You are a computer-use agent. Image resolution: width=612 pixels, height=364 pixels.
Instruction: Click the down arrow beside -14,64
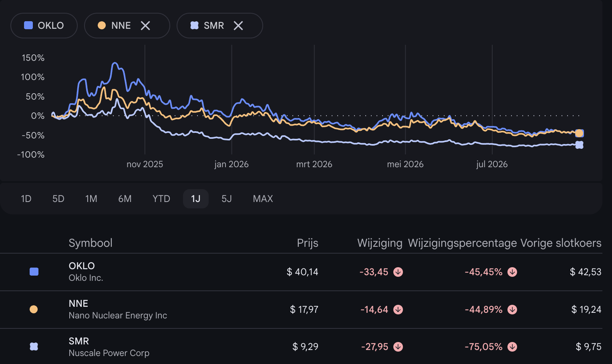coord(398,310)
